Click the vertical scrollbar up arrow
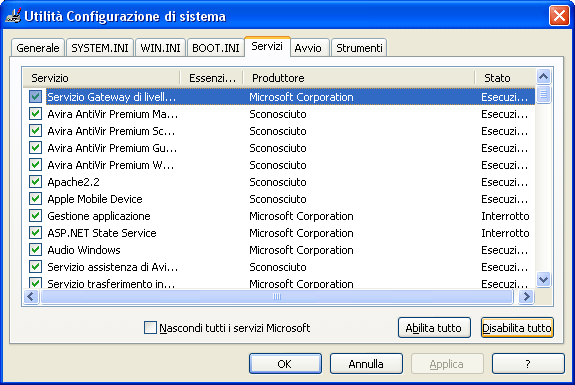Screen dimensions: 575x385 543,77
